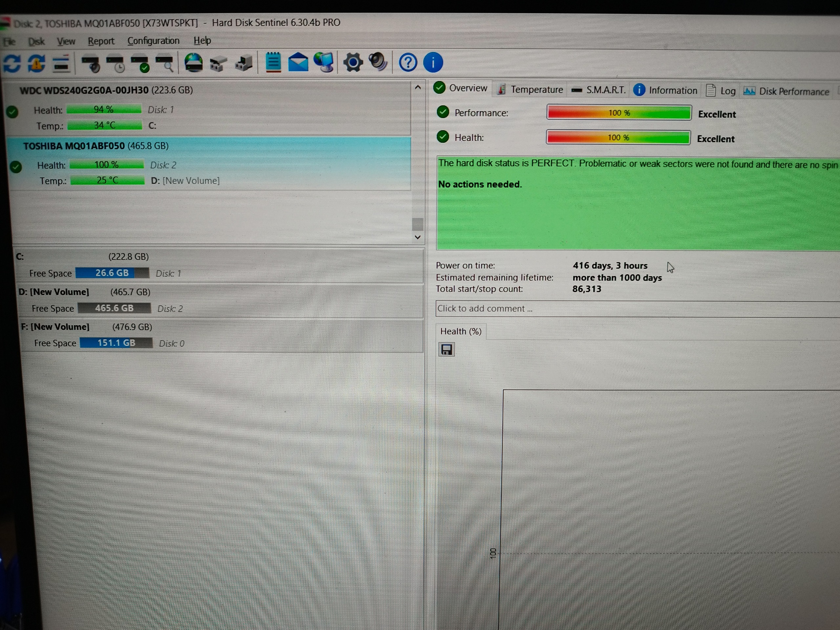Image resolution: width=840 pixels, height=630 pixels.
Task: Click the globe with monitor network icon
Action: click(x=324, y=62)
